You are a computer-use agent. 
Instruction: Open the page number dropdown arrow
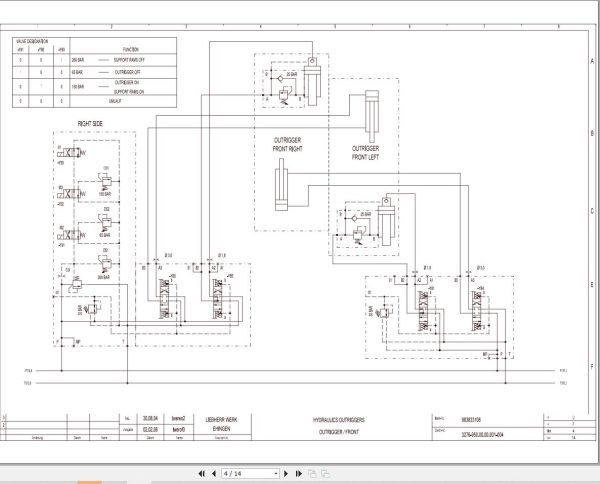276,474
